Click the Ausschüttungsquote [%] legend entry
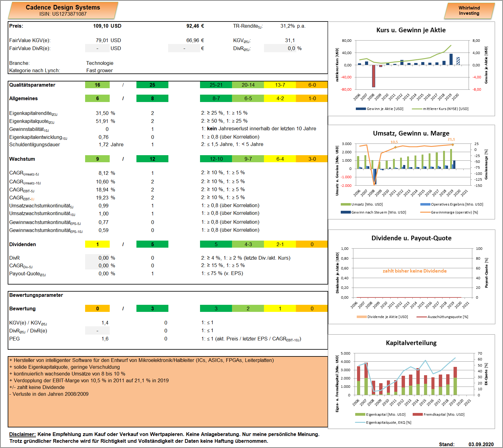 [442, 317]
